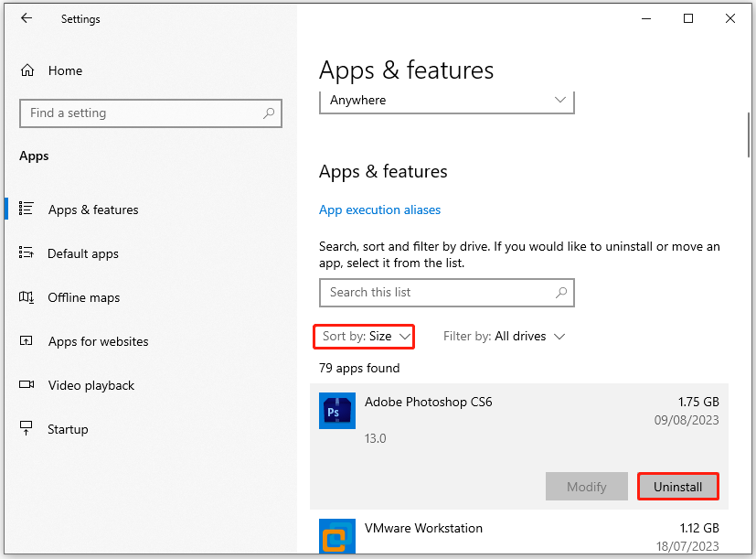Open App execution aliases
Image resolution: width=756 pixels, height=559 pixels.
pos(379,210)
